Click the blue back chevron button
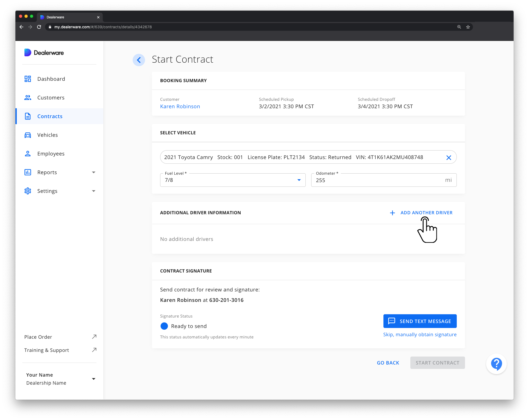Screen dimensions: 529x420 tap(139, 60)
